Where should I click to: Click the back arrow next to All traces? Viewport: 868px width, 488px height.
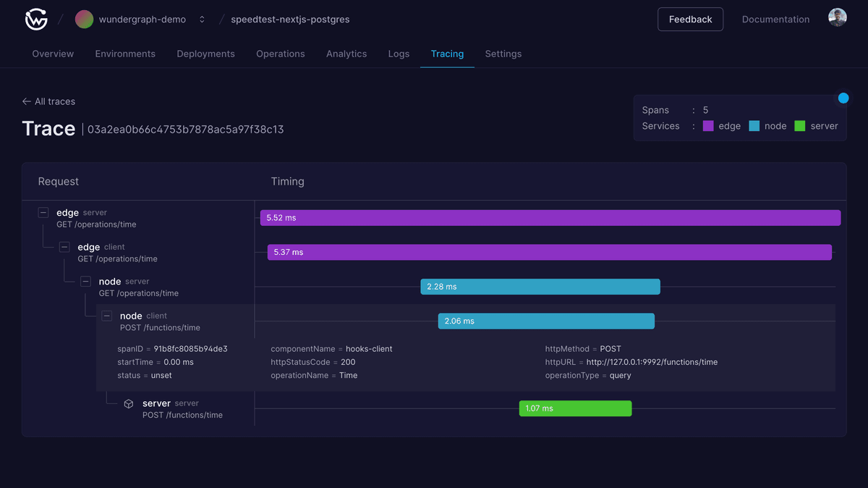point(25,101)
